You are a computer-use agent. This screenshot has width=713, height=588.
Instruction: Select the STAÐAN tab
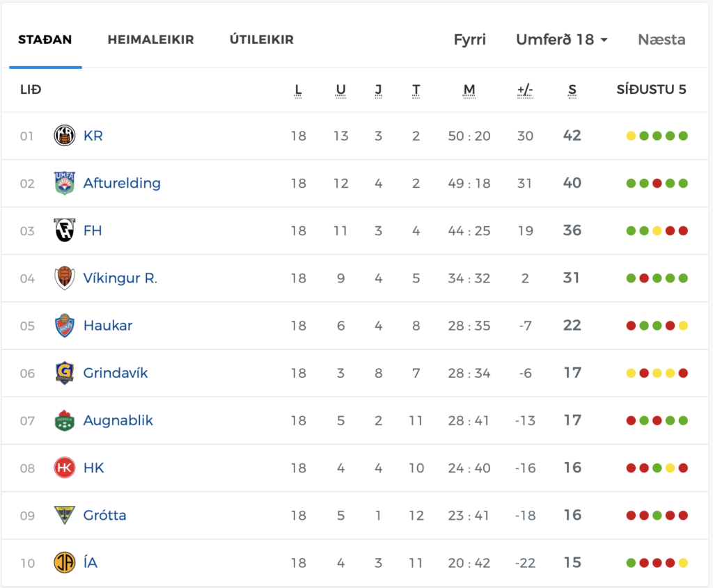click(45, 40)
